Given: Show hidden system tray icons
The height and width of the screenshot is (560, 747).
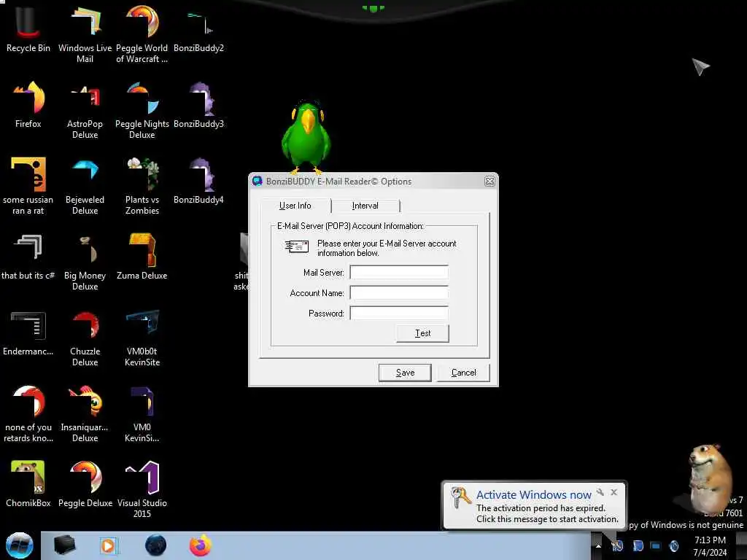Looking at the screenshot, I should click(x=598, y=546).
